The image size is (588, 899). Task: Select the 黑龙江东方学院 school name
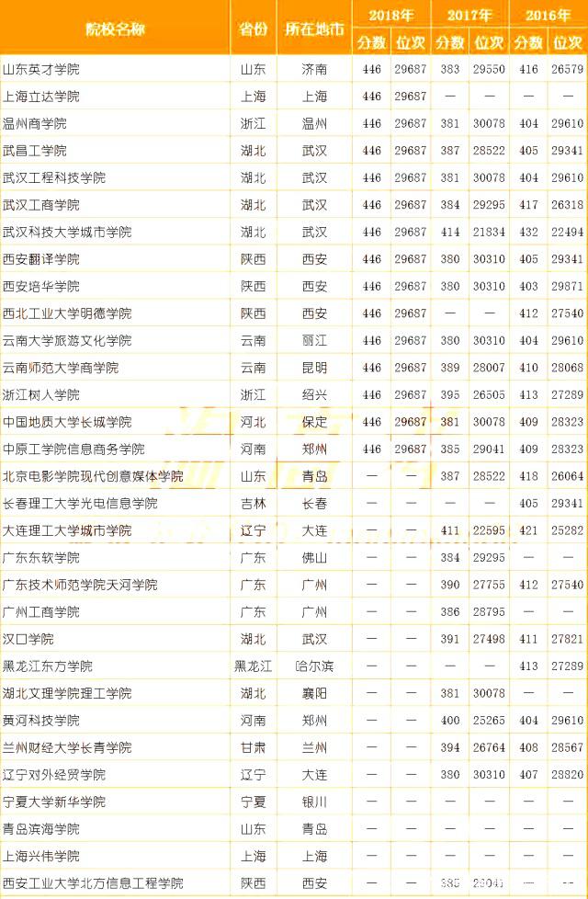coord(48,666)
